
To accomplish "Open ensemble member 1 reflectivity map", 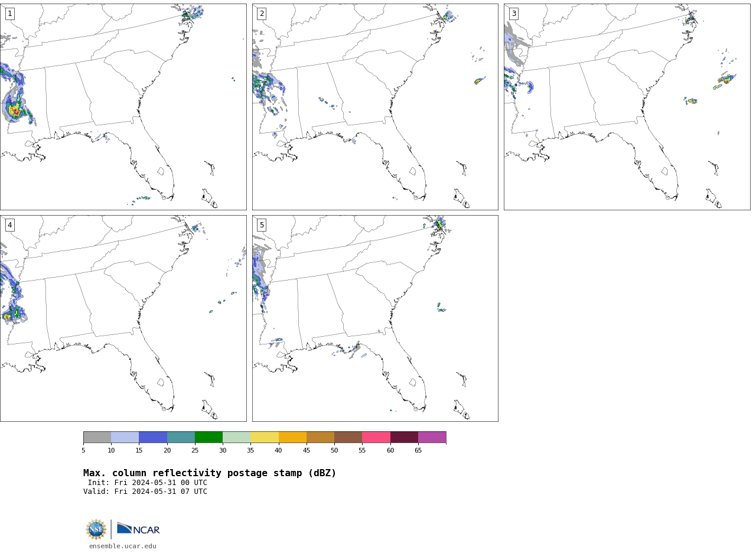I will click(x=123, y=107).
